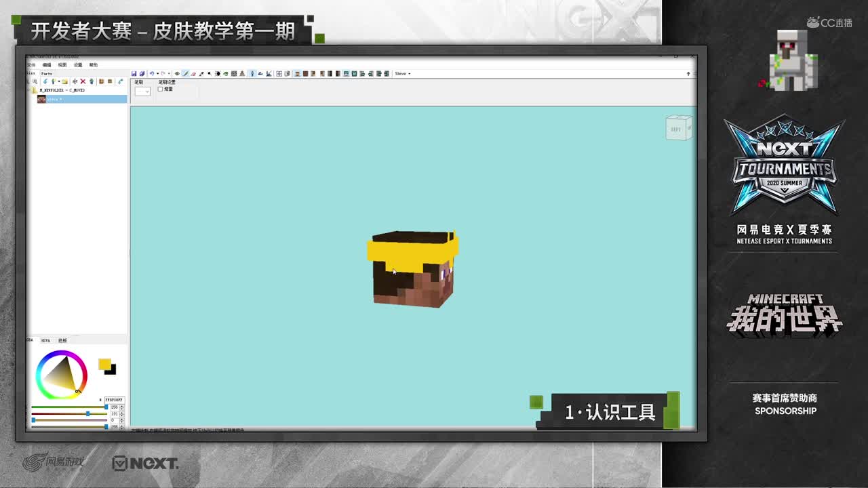Open the dropdown arrow beside the import skin icon
This screenshot has width=868, height=488.
coord(58,81)
